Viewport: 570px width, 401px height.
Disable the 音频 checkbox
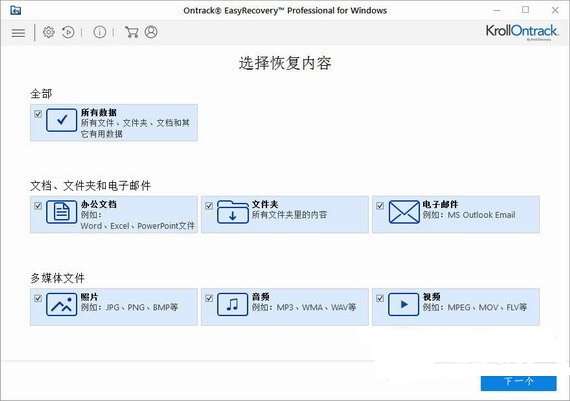209,298
